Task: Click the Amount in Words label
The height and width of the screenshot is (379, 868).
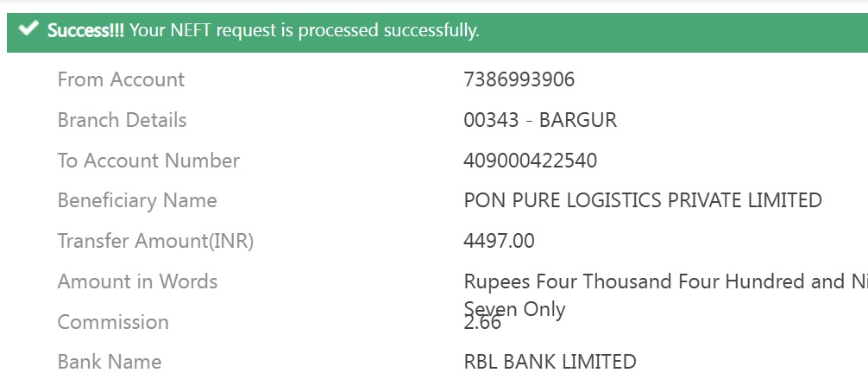Action: [137, 281]
